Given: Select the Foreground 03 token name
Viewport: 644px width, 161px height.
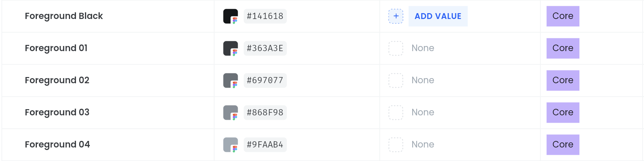Looking at the screenshot, I should click(57, 112).
